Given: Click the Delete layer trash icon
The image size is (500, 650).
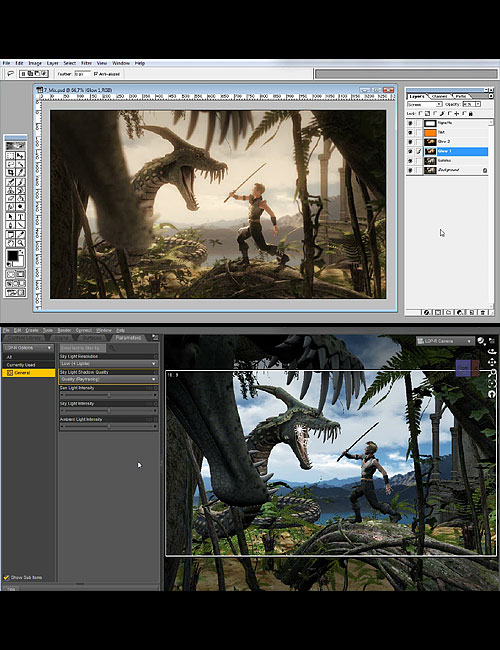Looking at the screenshot, I should click(483, 312).
